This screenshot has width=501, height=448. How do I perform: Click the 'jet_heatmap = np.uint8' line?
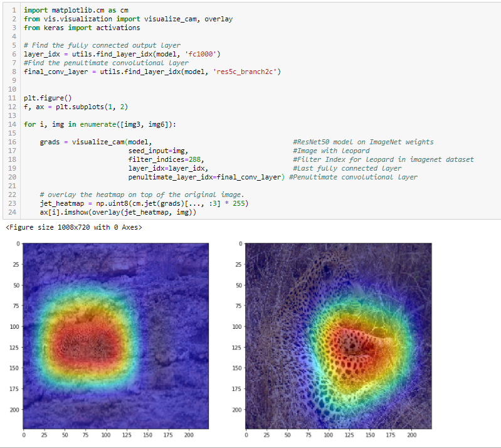(x=144, y=203)
